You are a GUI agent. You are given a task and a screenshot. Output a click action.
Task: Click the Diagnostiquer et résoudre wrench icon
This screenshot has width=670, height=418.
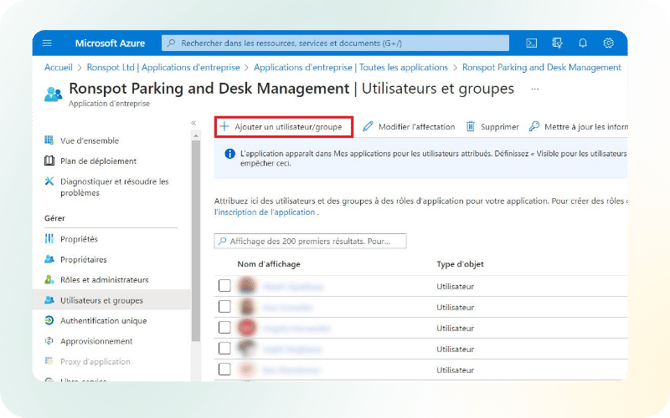pos(49,181)
